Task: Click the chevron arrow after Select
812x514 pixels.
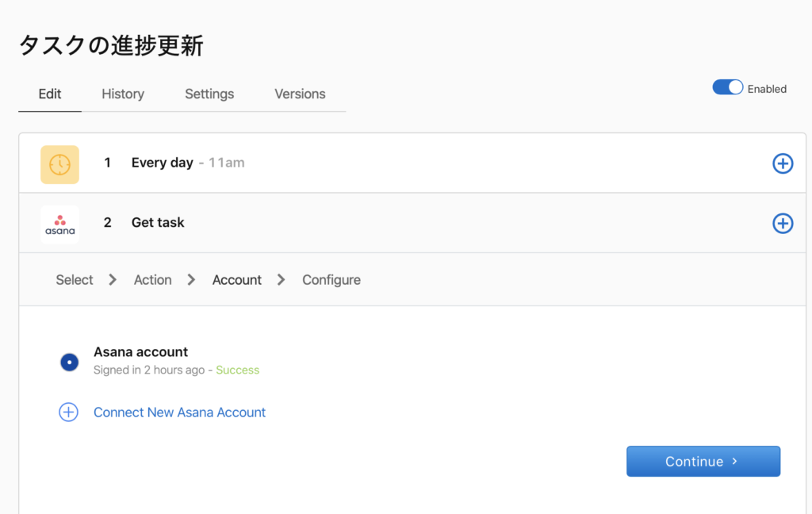Action: click(113, 280)
